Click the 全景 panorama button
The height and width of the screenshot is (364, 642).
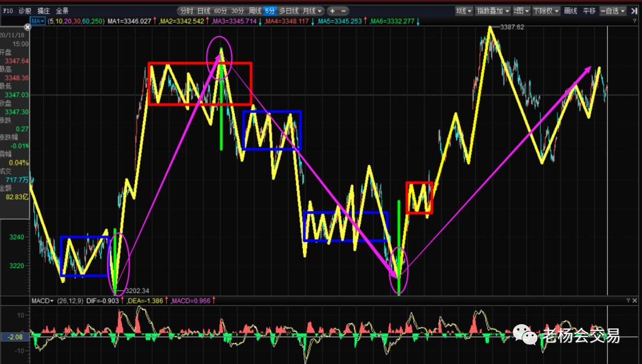(x=62, y=11)
